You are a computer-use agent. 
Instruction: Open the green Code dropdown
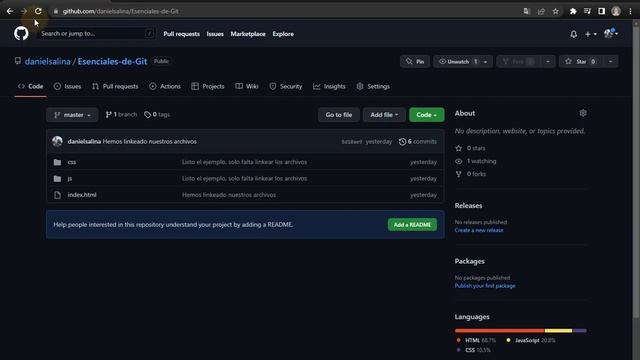[x=427, y=115]
